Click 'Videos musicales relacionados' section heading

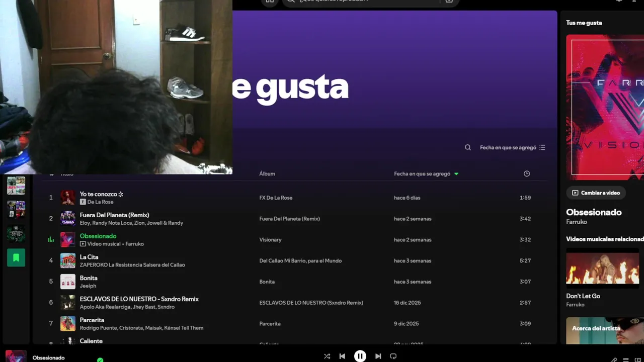(x=605, y=239)
